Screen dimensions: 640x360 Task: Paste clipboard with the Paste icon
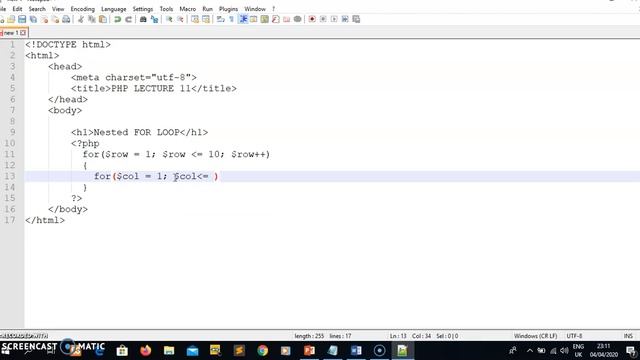103,19
